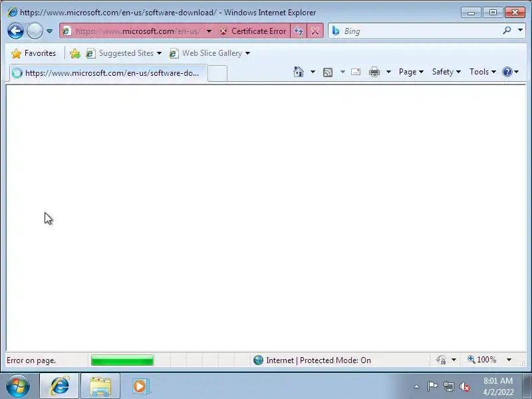Click the status bar privacy lock icon
This screenshot has width=532, height=399.
point(441,360)
